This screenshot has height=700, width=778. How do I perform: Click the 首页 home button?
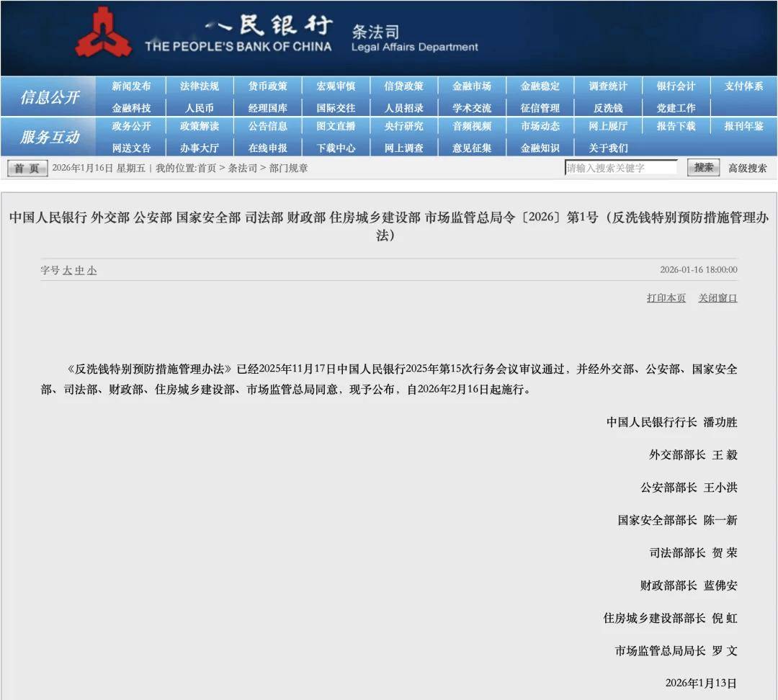[x=27, y=169]
